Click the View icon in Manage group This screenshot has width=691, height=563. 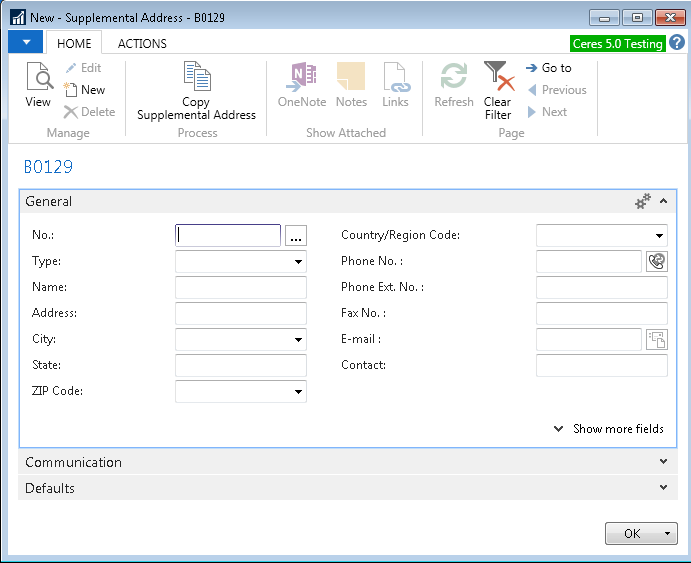click(x=38, y=78)
